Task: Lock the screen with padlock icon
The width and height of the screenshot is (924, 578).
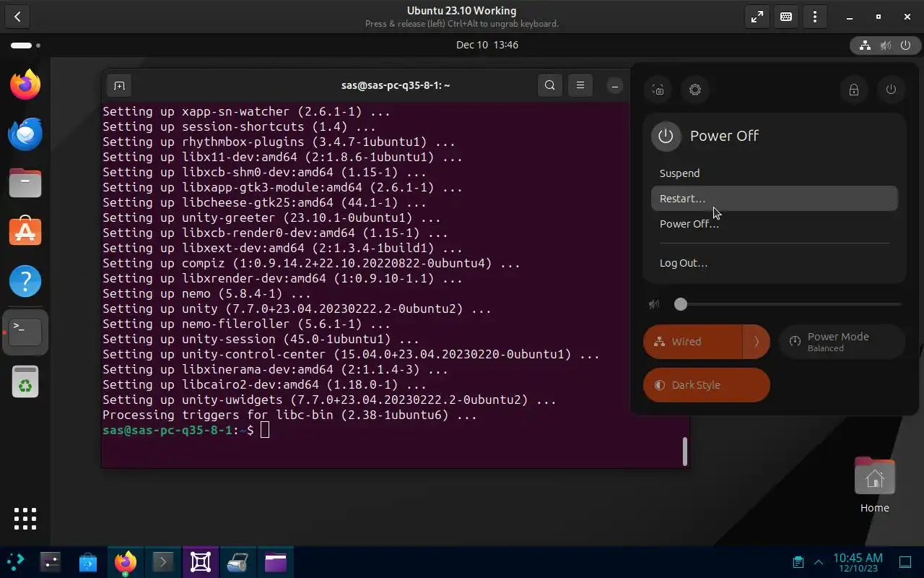Action: (854, 90)
